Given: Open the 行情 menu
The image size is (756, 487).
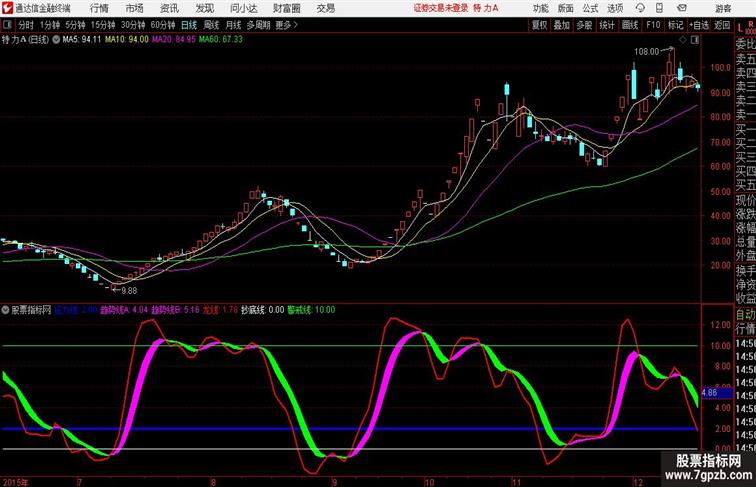Looking at the screenshot, I should pyautogui.click(x=99, y=8).
